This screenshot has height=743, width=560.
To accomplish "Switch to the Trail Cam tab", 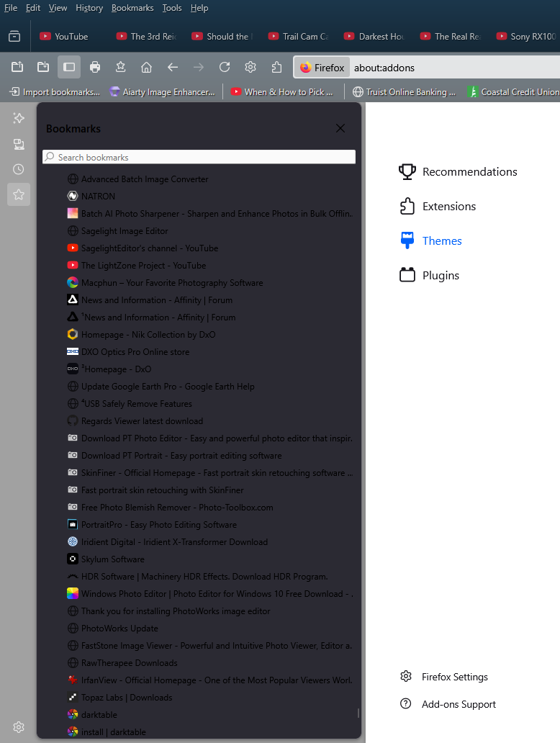I will click(x=299, y=37).
